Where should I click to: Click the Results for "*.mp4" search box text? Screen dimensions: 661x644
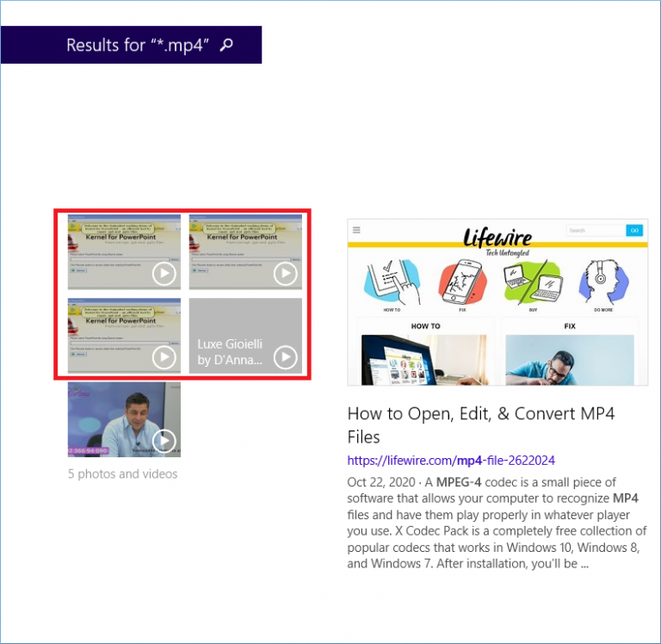(138, 45)
